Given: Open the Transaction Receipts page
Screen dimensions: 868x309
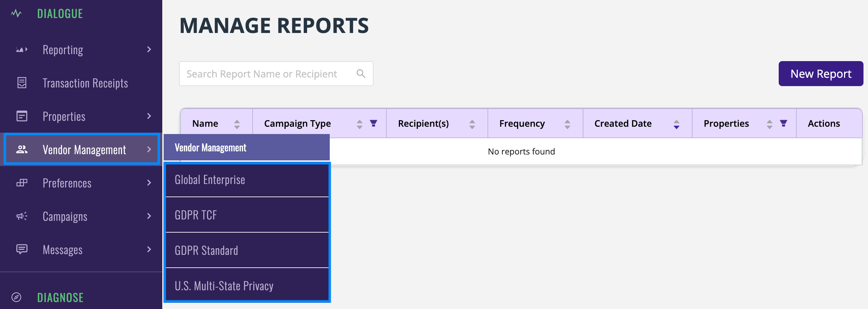Looking at the screenshot, I should pyautogui.click(x=81, y=83).
